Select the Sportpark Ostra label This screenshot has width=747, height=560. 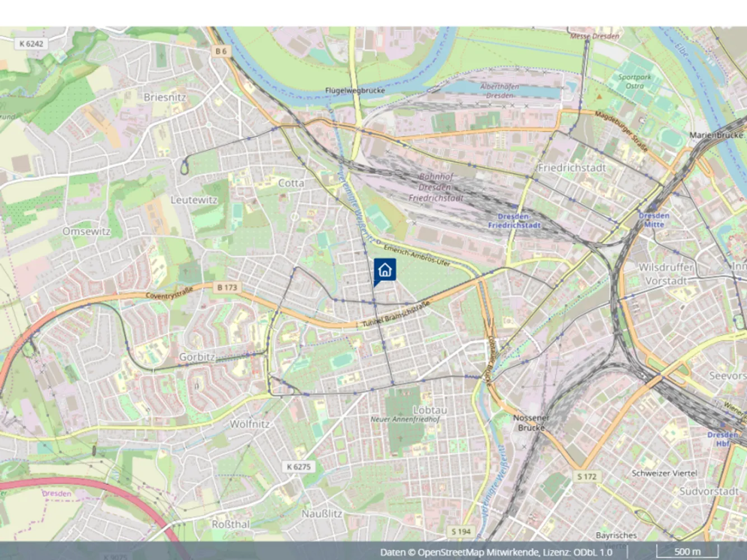634,82
